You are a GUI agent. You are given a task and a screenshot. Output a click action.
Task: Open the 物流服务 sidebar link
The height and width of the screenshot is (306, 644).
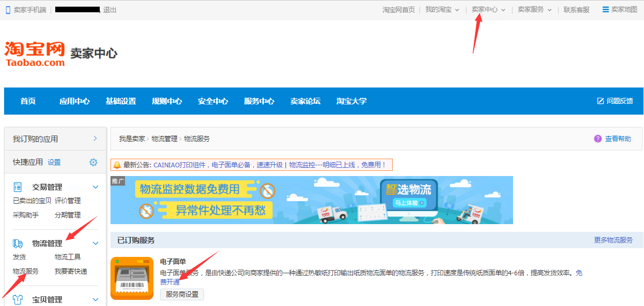click(26, 271)
